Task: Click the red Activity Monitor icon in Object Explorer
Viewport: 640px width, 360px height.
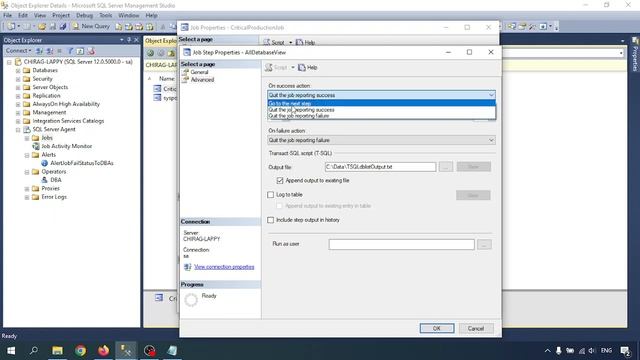Action: [x=91, y=51]
